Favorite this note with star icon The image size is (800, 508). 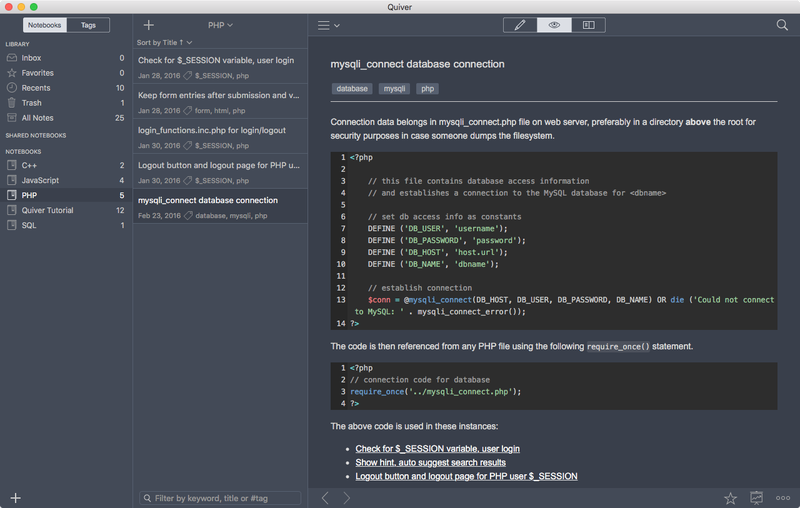pyautogui.click(x=730, y=498)
